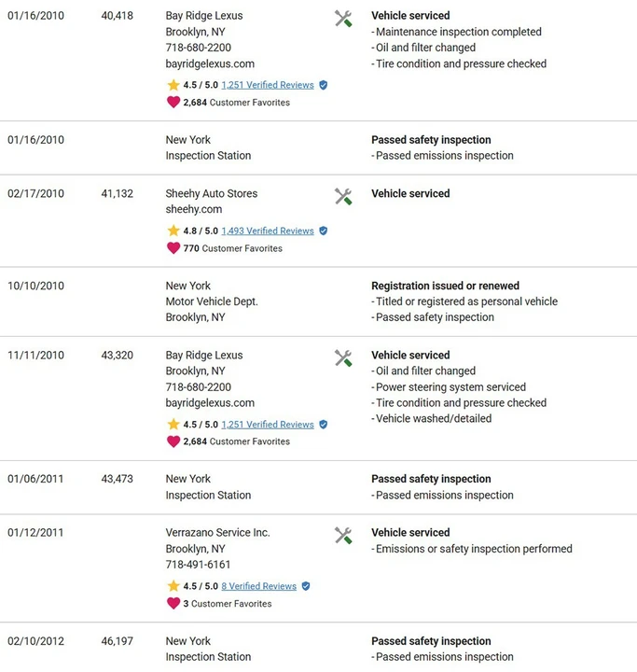Open the 1,493 Verified Reviews link
Viewport: 637px width, 672px height.
pyautogui.click(x=268, y=231)
